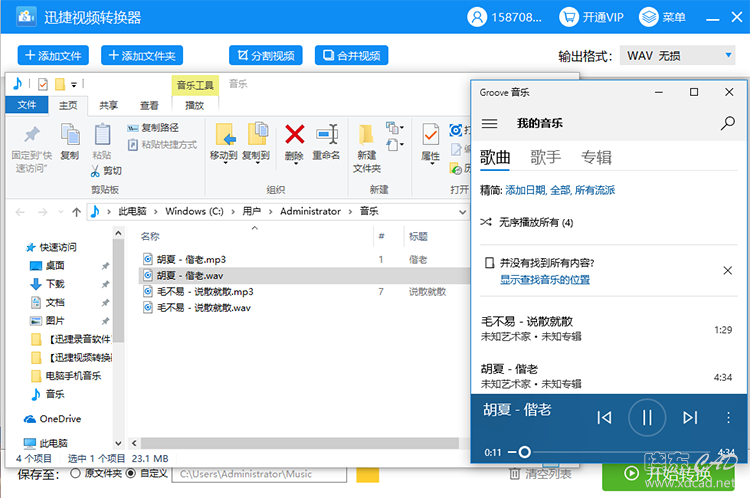Click the 属性 checkmark icon
Image resolution: width=750 pixels, height=498 pixels.
coord(430,134)
